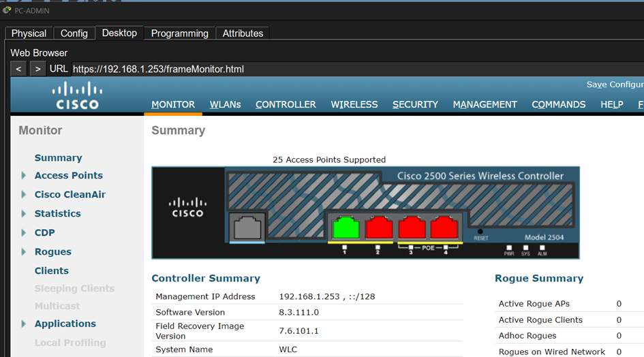Viewport: 644px width, 357px height.
Task: Open the Access Points sidebar link
Action: 69,175
